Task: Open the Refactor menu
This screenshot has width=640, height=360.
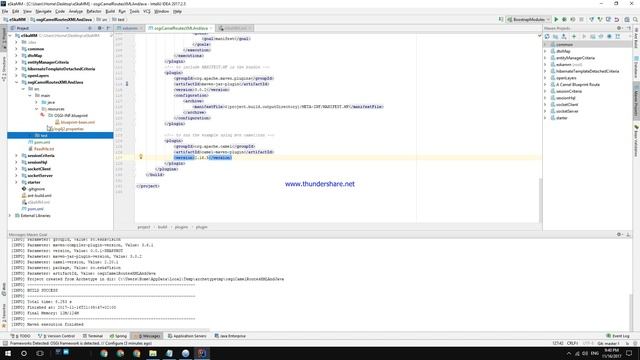Action: (x=93, y=11)
